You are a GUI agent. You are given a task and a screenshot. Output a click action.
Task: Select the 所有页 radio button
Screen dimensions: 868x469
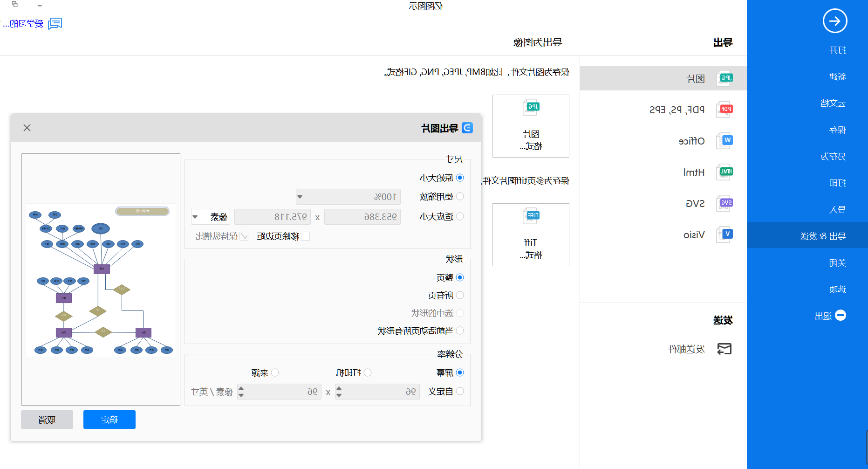(x=460, y=295)
